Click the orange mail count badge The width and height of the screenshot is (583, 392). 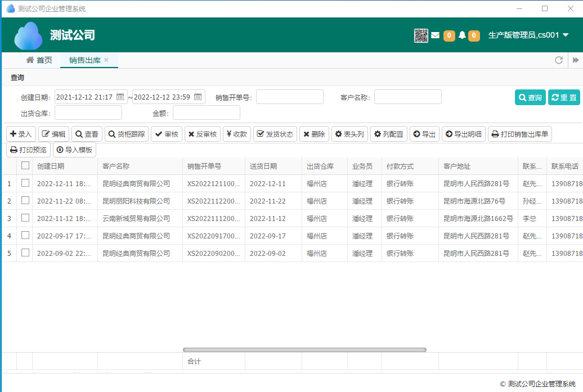click(449, 35)
